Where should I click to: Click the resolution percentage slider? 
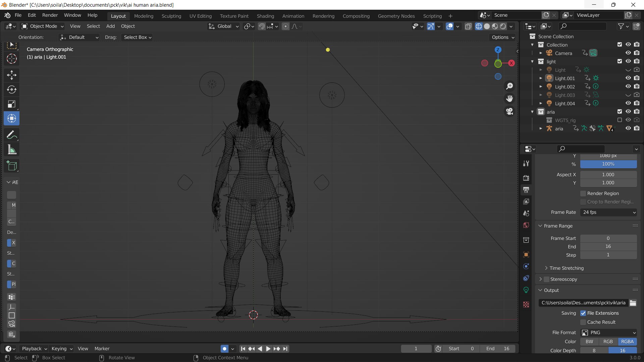(608, 164)
